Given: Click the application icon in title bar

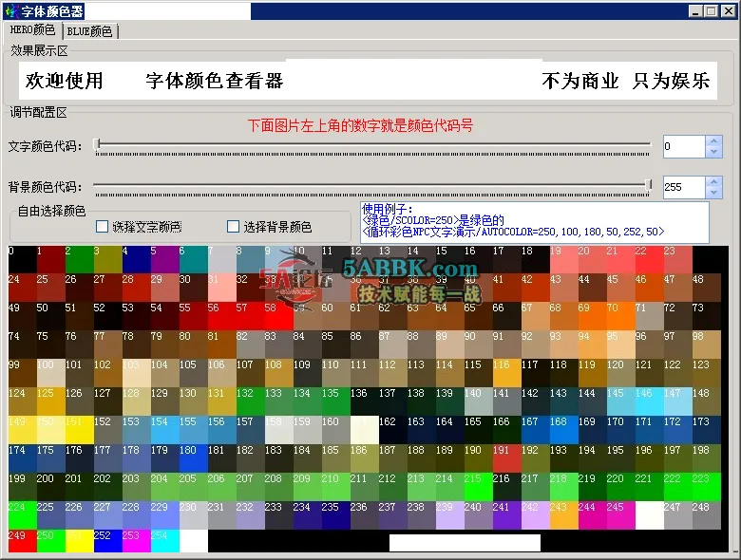Looking at the screenshot, I should [x=11, y=10].
